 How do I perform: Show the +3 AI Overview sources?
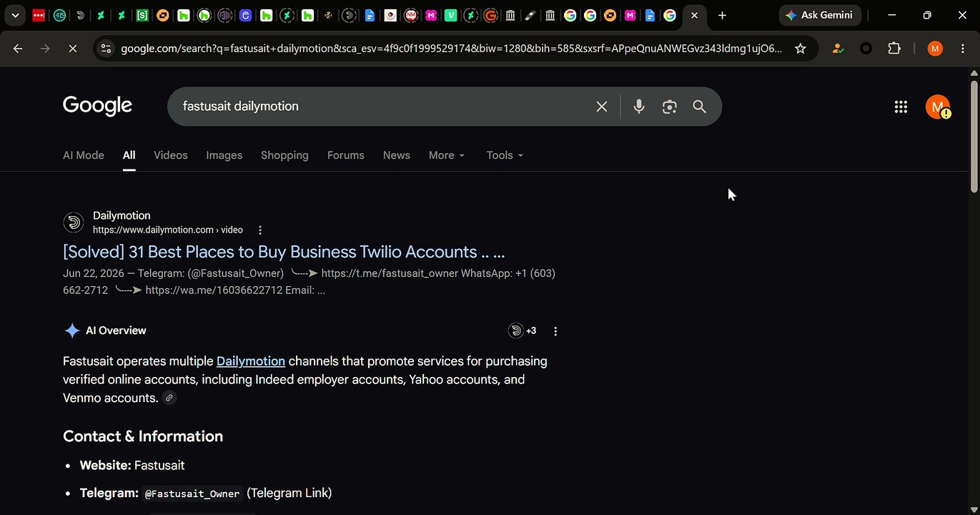click(x=523, y=330)
